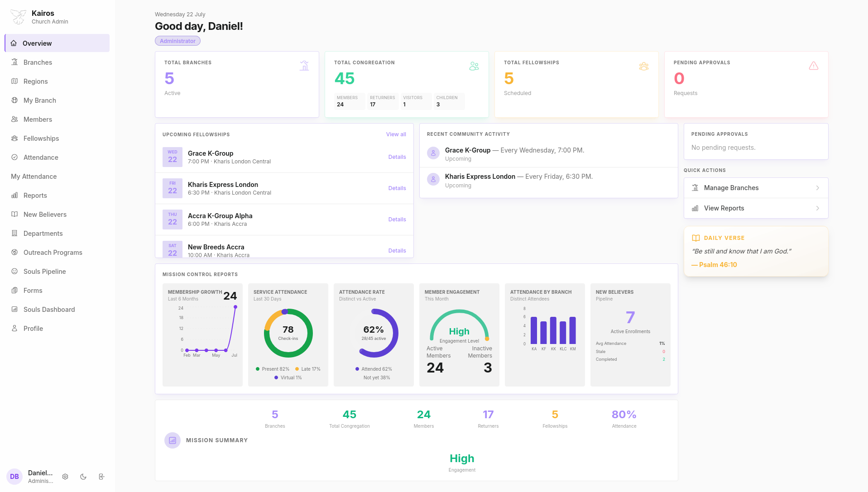868x492 pixels.
Task: Open Details for New Breeds Accra
Action: [397, 251]
